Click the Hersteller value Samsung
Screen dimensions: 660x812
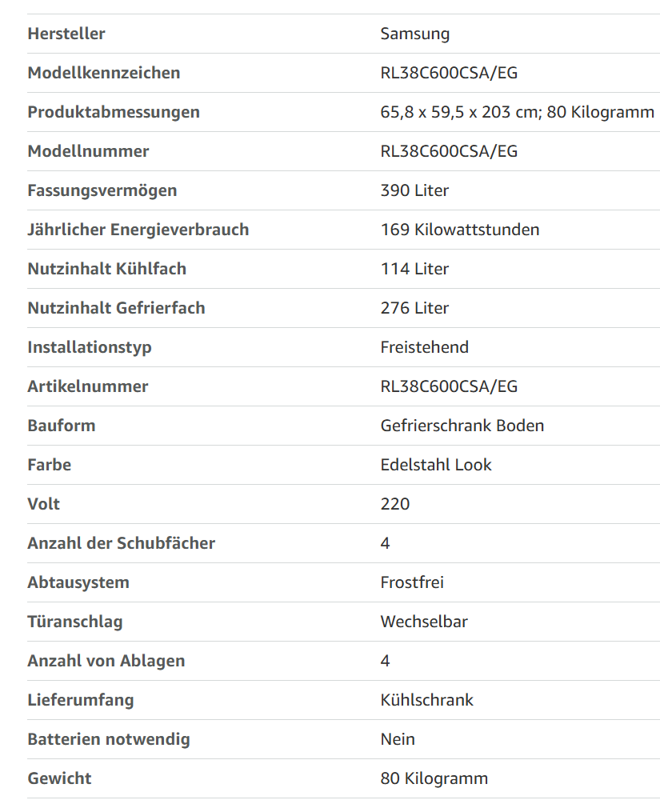tap(415, 34)
